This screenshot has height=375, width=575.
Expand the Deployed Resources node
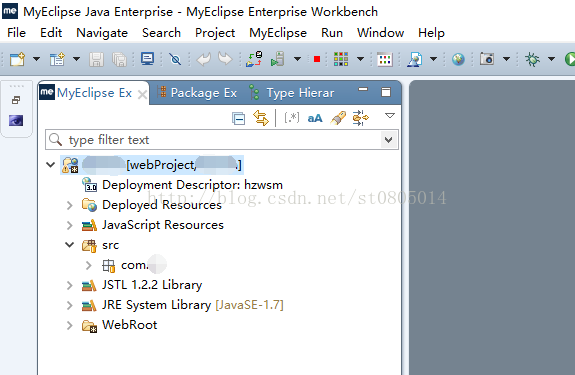(x=70, y=205)
